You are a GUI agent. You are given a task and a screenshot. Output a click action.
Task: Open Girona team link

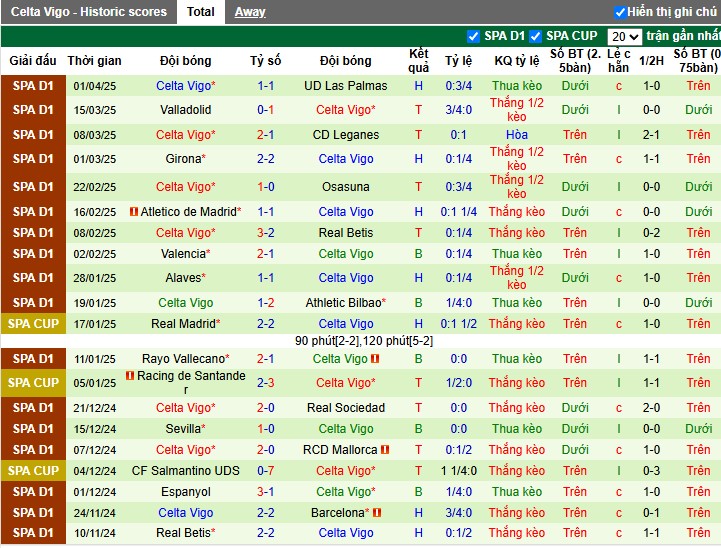[x=183, y=159]
